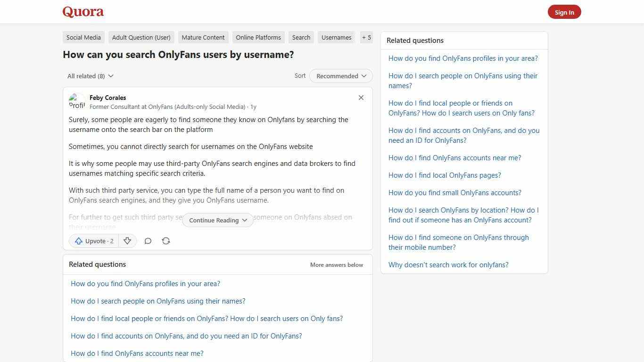Viewport: 644px width, 362px height.
Task: Expand Continue Reading on the answer
Action: [x=217, y=220]
